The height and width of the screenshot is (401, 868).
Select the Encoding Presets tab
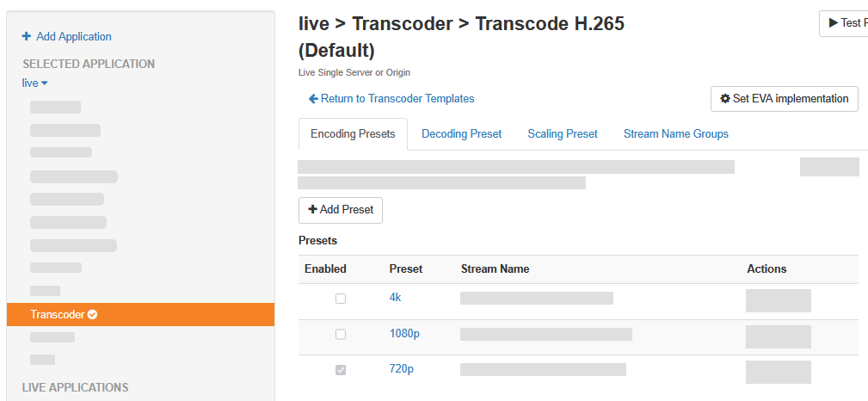(353, 134)
